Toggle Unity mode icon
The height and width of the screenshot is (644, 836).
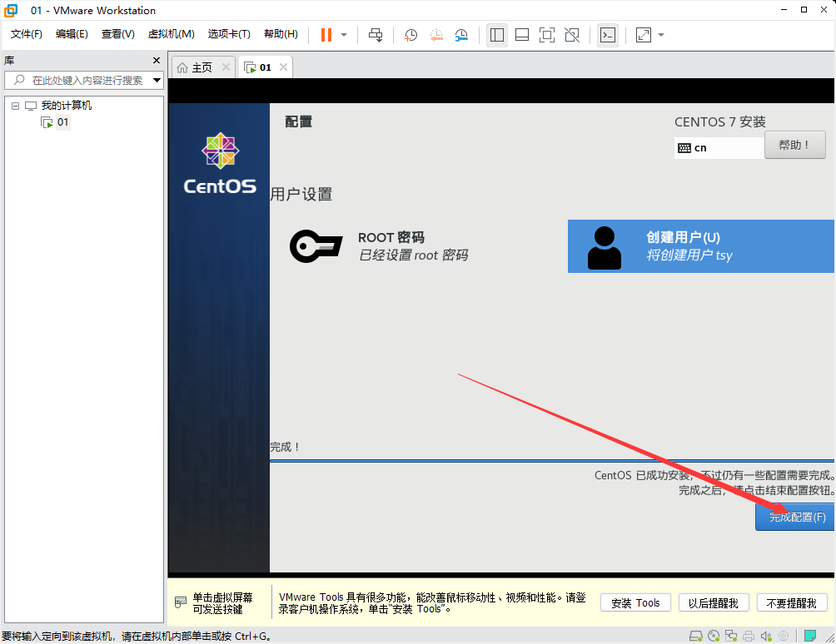tap(572, 35)
